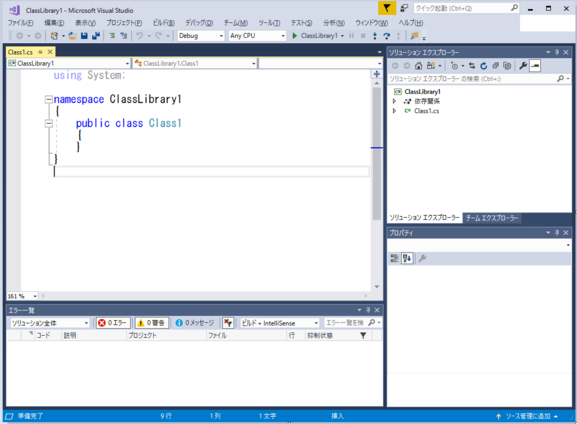Toggle the 0 Messages filter button
Viewport: 577px width, 424px height.
pyautogui.click(x=195, y=323)
